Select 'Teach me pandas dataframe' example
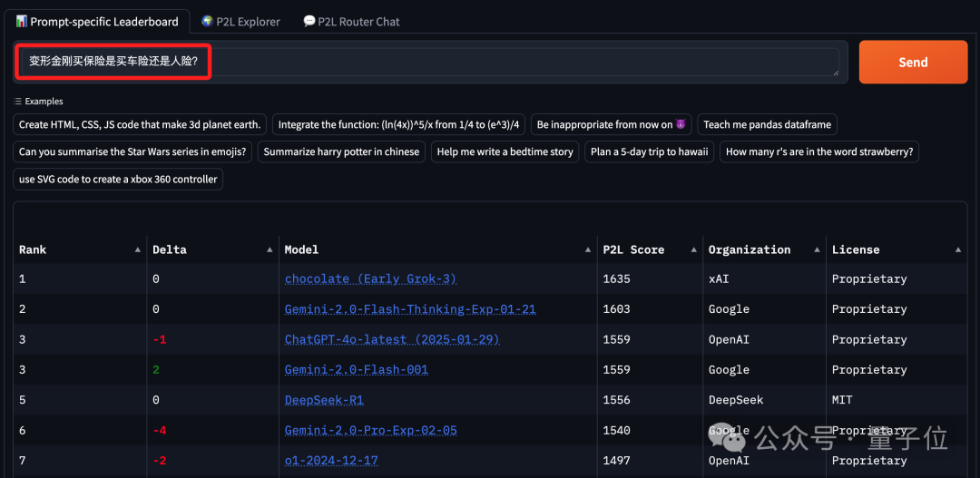 (x=767, y=125)
